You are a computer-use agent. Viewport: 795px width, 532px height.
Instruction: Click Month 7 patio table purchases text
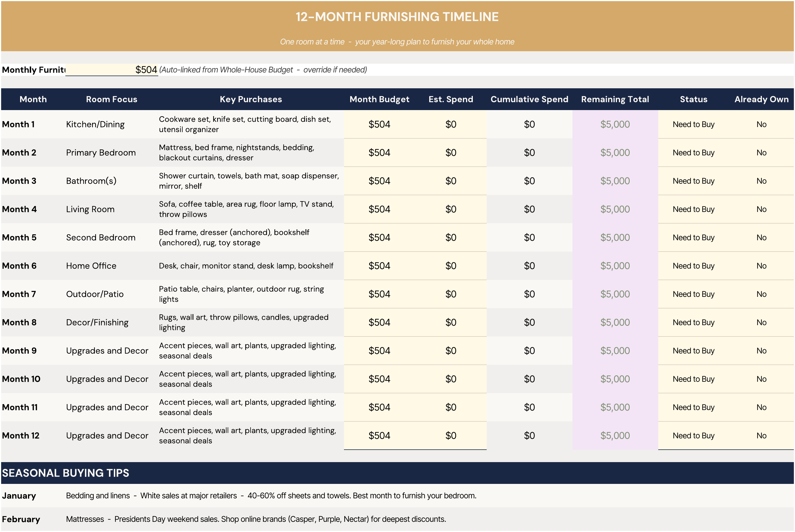click(241, 294)
